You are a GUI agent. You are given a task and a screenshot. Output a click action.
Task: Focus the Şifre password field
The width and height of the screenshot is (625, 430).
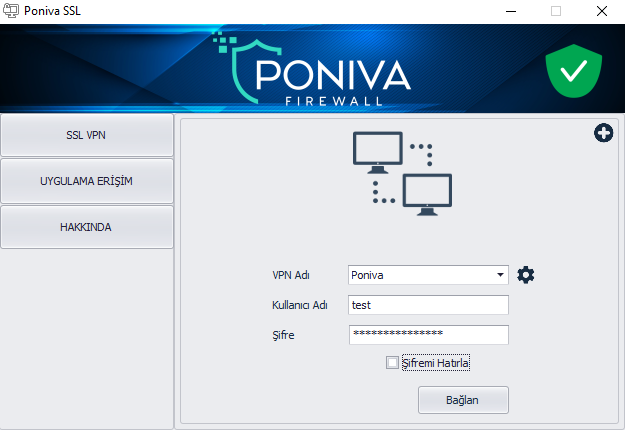(x=428, y=335)
